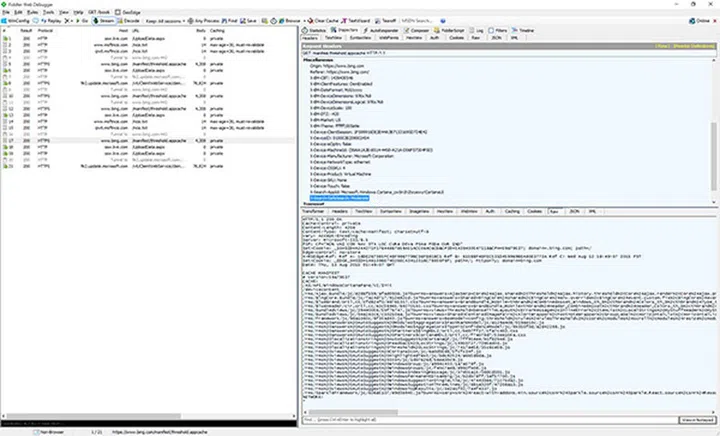The width and height of the screenshot is (720, 436).
Task: Click the Online status indicator
Action: pos(701,19)
